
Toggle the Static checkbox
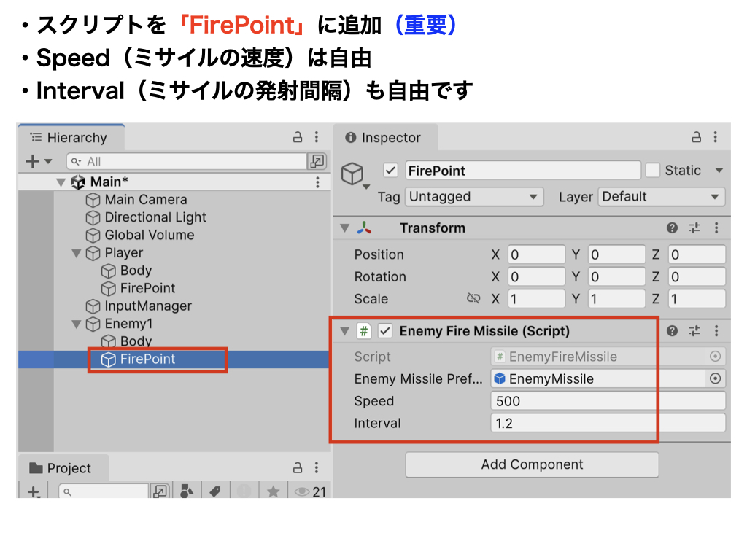pyautogui.click(x=653, y=171)
